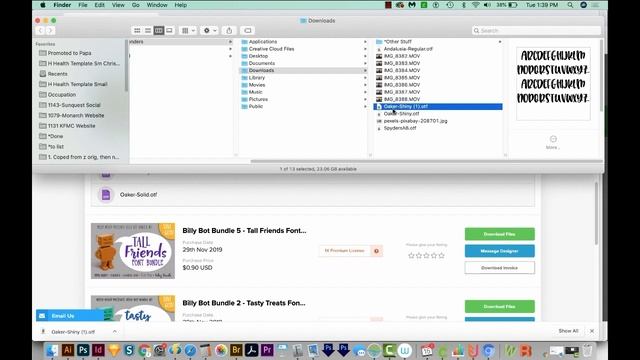Select the Public folder
Viewport: 640px width, 360px height.
click(256, 107)
